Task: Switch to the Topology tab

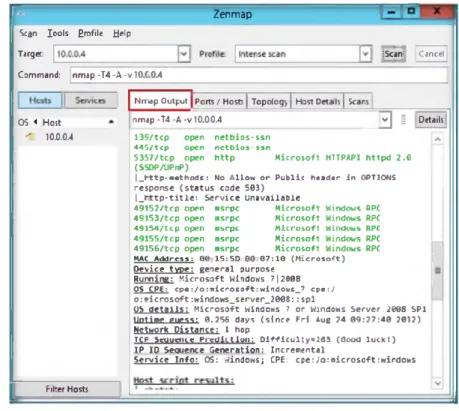Action: coord(269,101)
